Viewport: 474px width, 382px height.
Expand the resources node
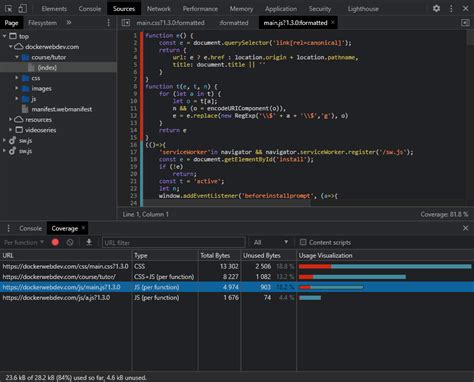click(x=11, y=119)
